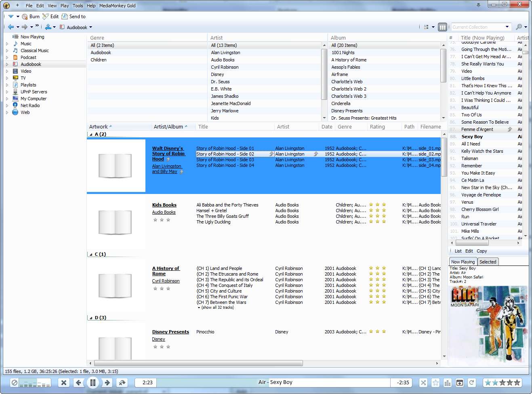Open the Current Collection search dropdown
The width and height of the screenshot is (532, 394).
[x=507, y=27]
